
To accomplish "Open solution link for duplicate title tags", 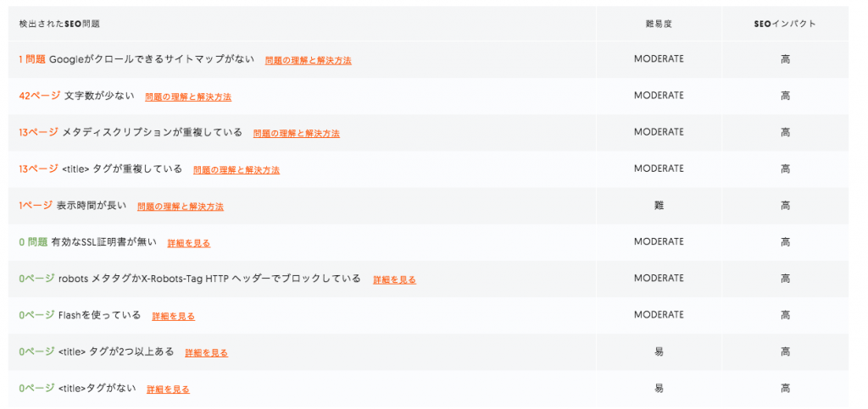I will click(236, 169).
